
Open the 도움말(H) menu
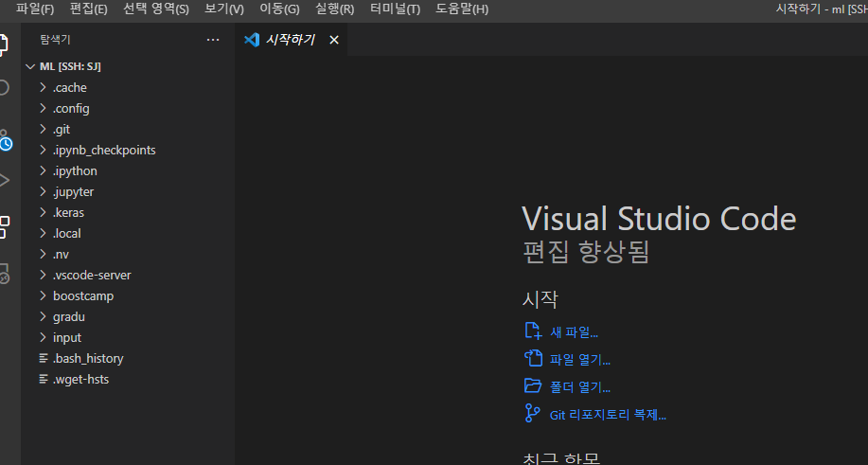462,9
